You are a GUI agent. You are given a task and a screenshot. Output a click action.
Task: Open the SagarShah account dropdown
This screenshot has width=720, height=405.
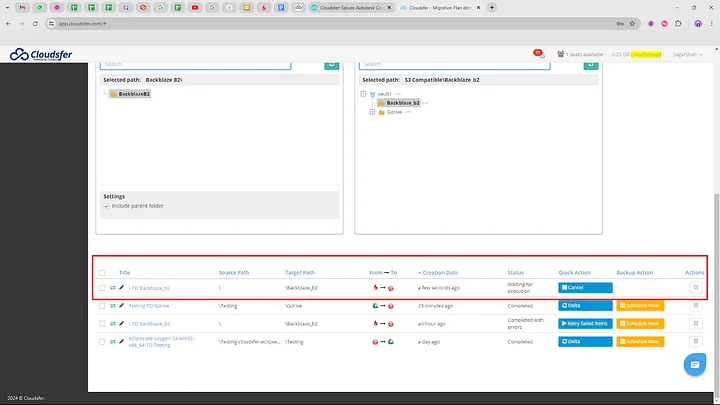(687, 54)
